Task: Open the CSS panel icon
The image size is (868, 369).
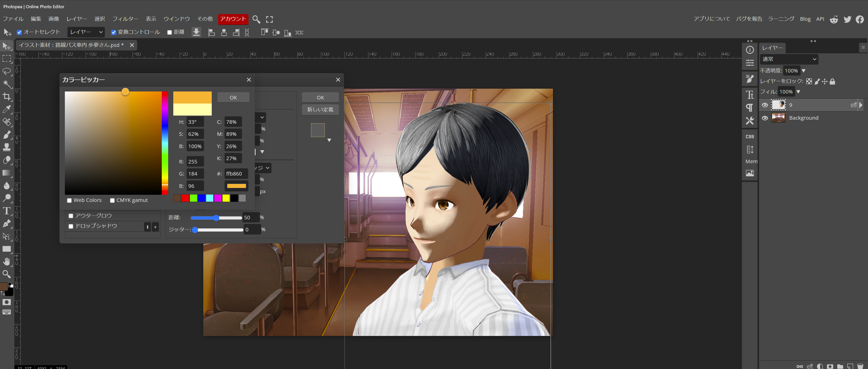Action: click(750, 137)
